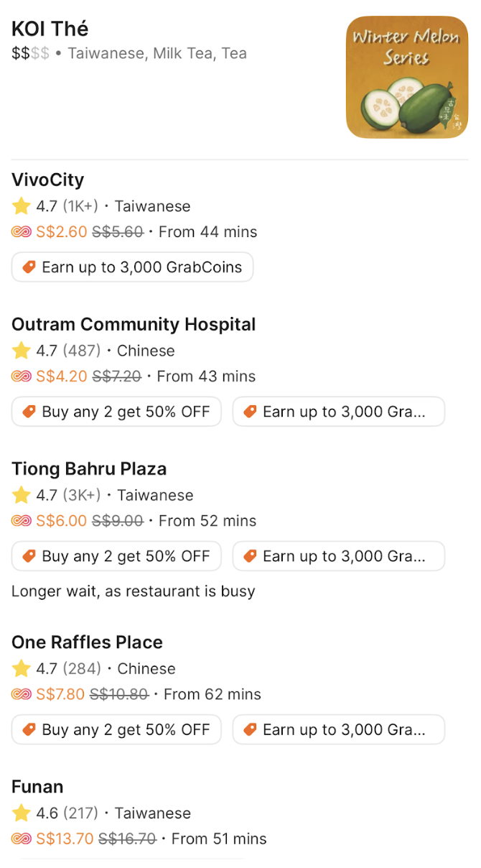Tap the delivery fee icon beside S$2.60
Image resolution: width=481 pixels, height=868 pixels.
[x=22, y=232]
